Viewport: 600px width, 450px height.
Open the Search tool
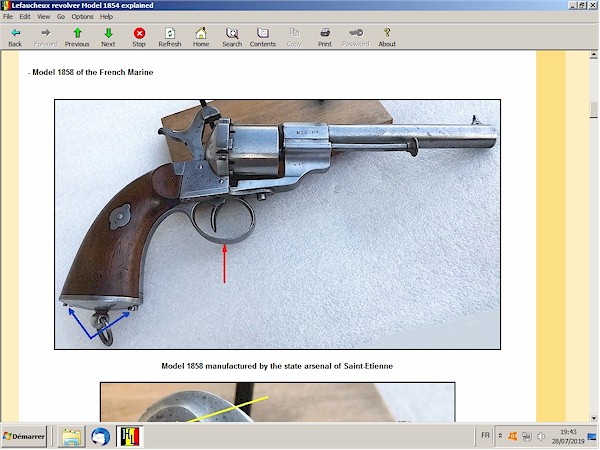(232, 38)
